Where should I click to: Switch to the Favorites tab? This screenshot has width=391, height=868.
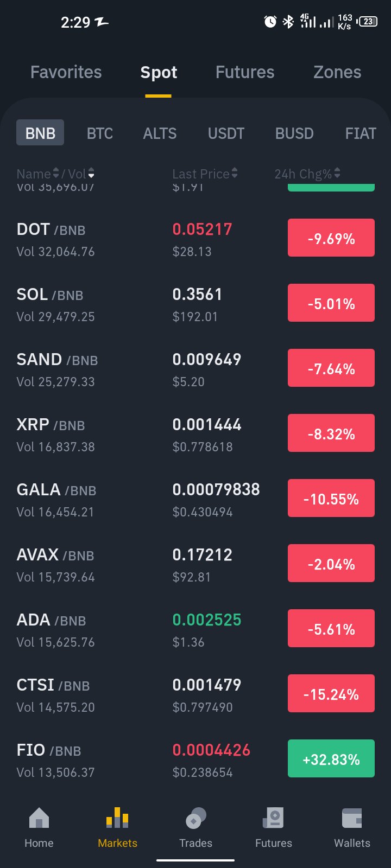66,72
